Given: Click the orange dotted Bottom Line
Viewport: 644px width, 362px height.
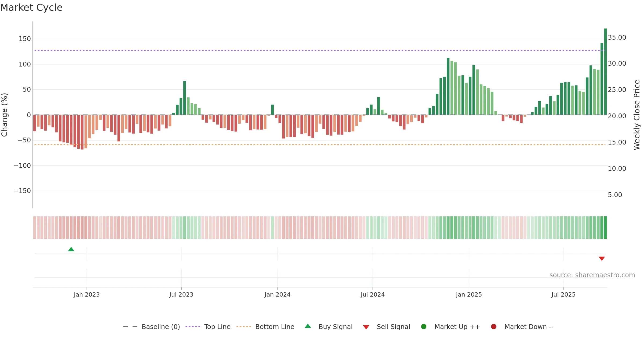Looking at the screenshot, I should pos(320,145).
